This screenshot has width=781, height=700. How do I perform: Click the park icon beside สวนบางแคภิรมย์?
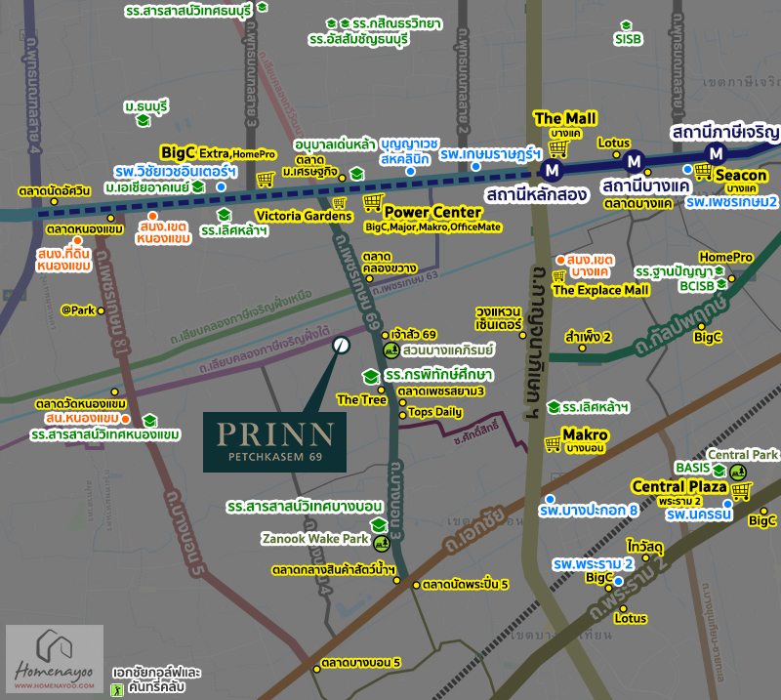[391, 350]
